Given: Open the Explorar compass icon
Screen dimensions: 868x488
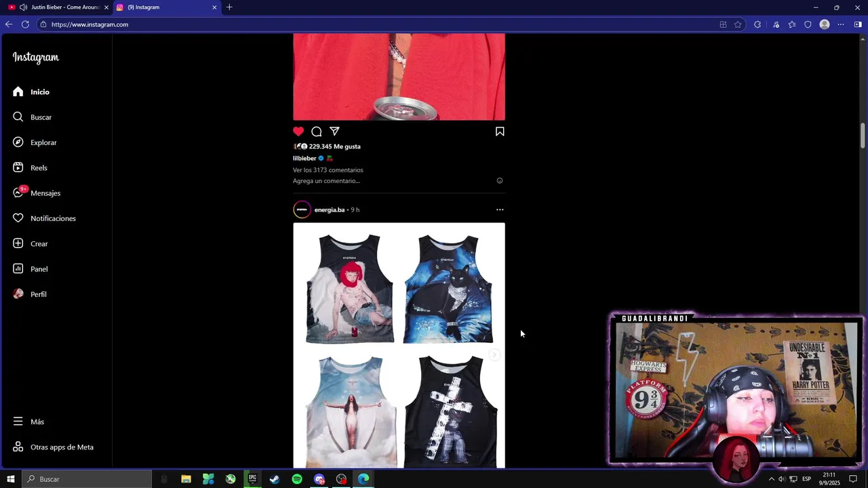Looking at the screenshot, I should tap(18, 142).
